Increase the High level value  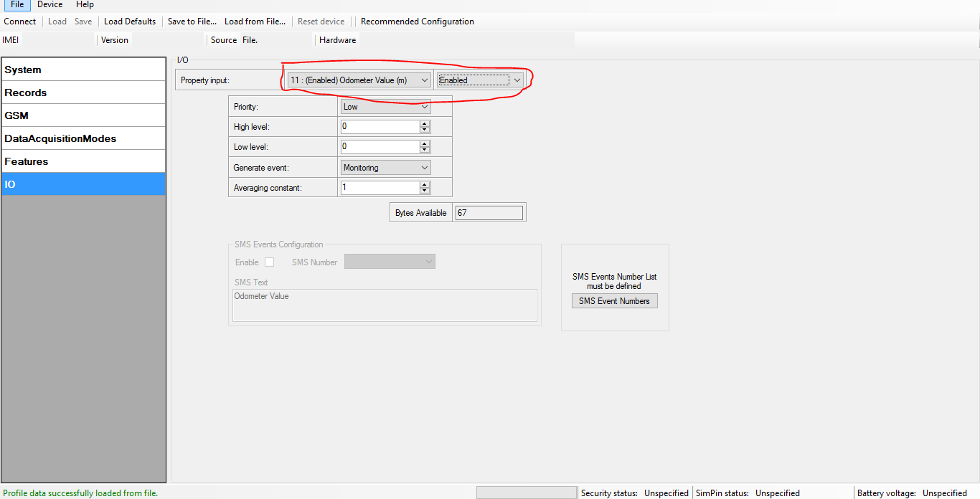(x=425, y=123)
